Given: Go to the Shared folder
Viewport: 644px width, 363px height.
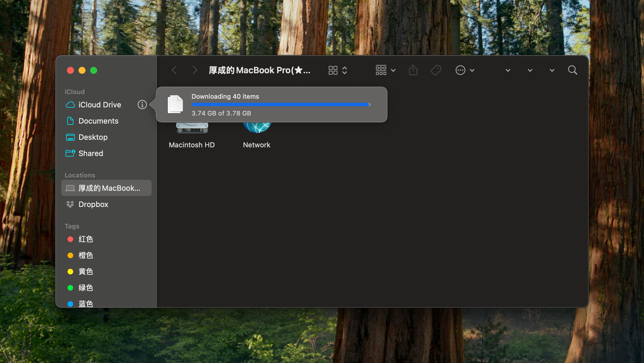Looking at the screenshot, I should pyautogui.click(x=91, y=153).
